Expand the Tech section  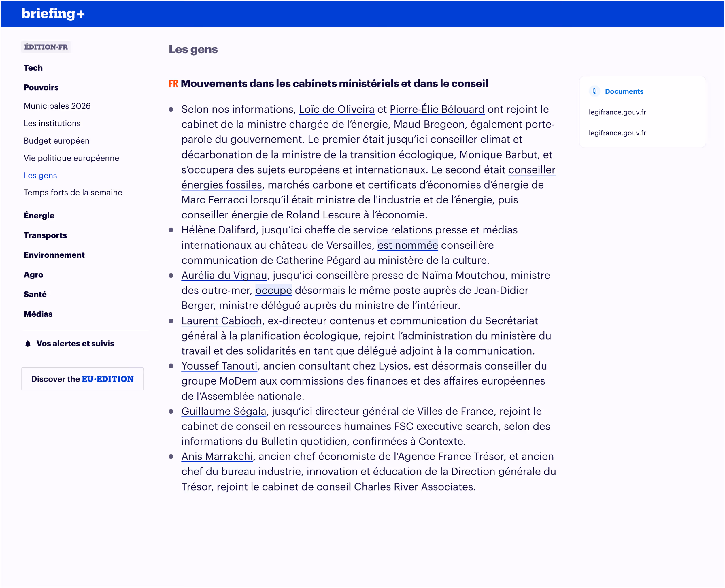coord(33,68)
